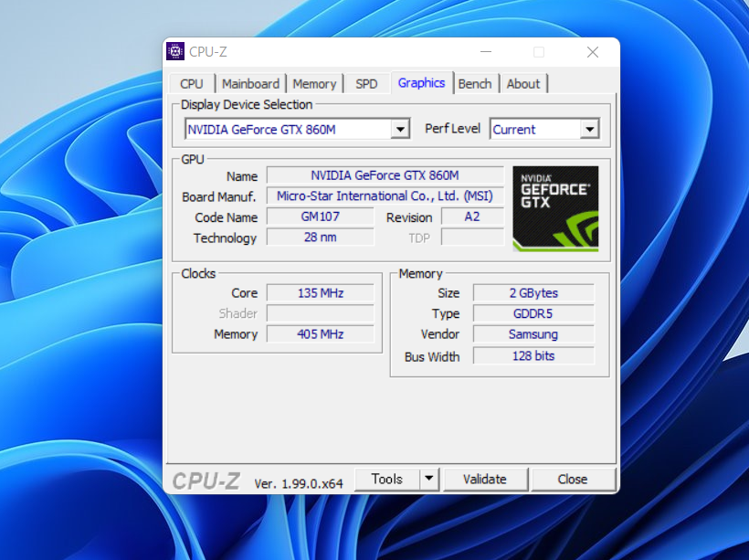Open the Bench tab
Image resolution: width=749 pixels, height=560 pixels.
pos(475,83)
